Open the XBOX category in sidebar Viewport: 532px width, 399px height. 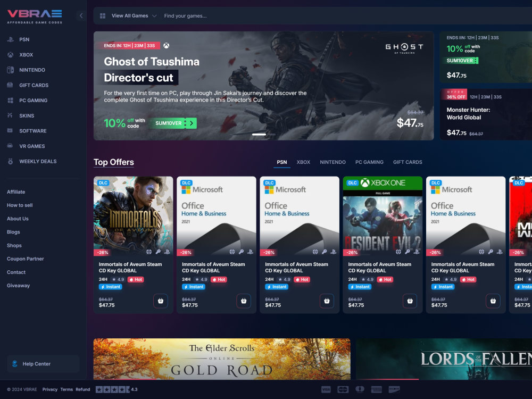[20, 55]
